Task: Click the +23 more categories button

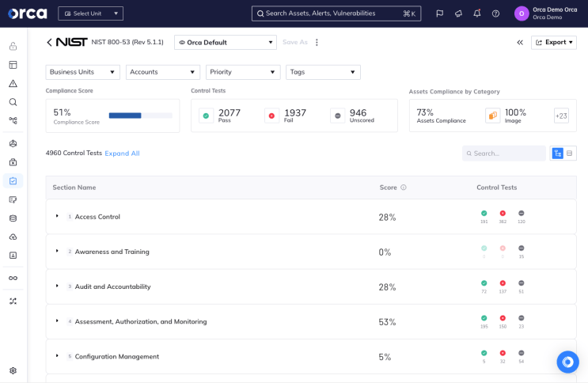Action: coord(561,116)
